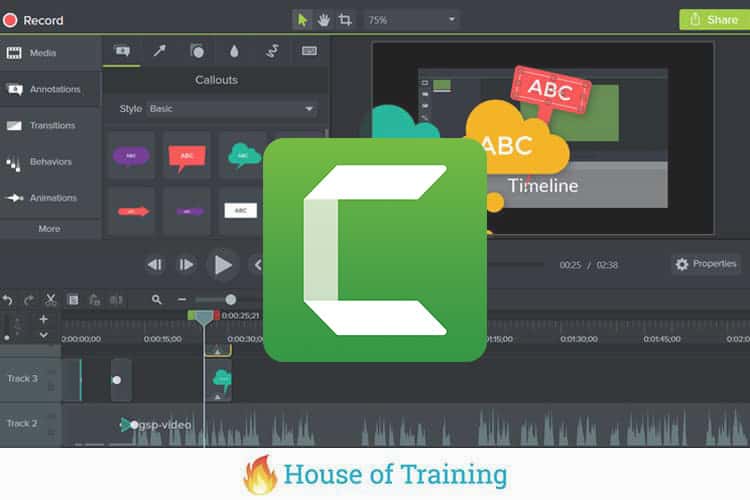This screenshot has height=500, width=750.
Task: Choose the red arrow callout
Action: (x=132, y=211)
